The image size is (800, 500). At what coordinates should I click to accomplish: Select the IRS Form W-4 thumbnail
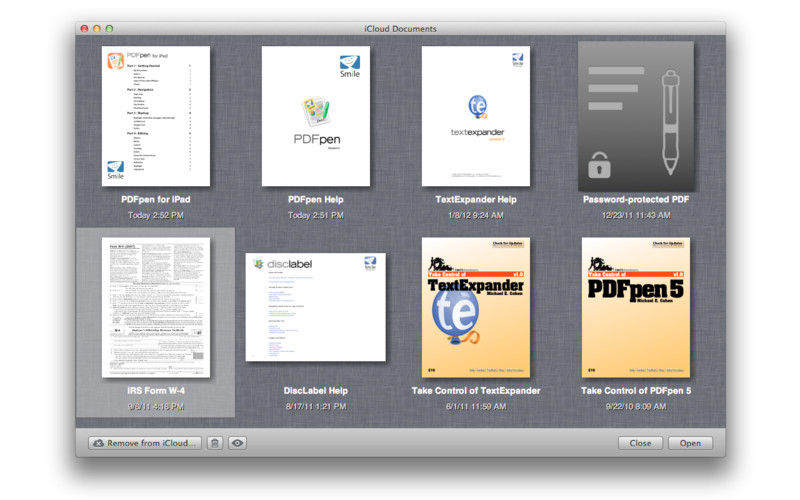pyautogui.click(x=156, y=308)
